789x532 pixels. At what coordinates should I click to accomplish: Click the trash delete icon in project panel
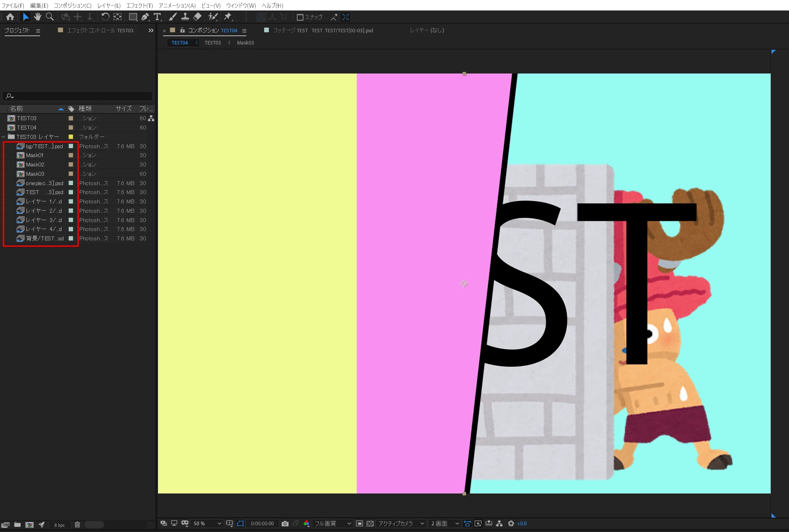pos(77,525)
